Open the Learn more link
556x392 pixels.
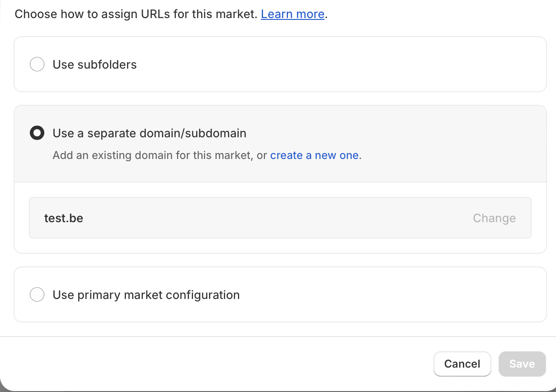292,14
